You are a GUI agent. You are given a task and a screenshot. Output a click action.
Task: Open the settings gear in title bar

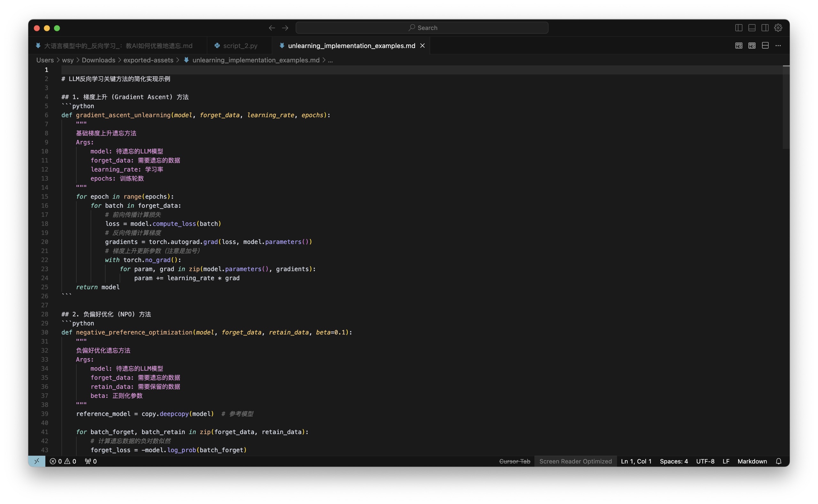pyautogui.click(x=778, y=28)
